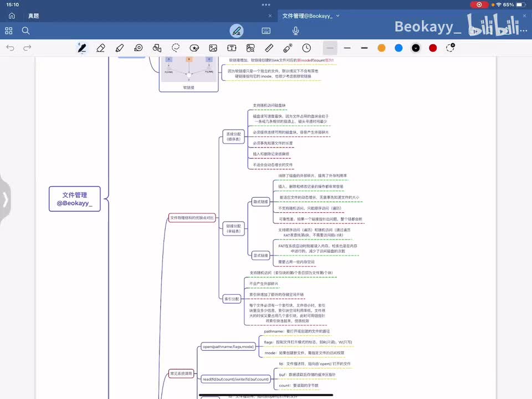Open the thumbnail grid view
Viewport: 532px width, 399px height.
(9, 31)
